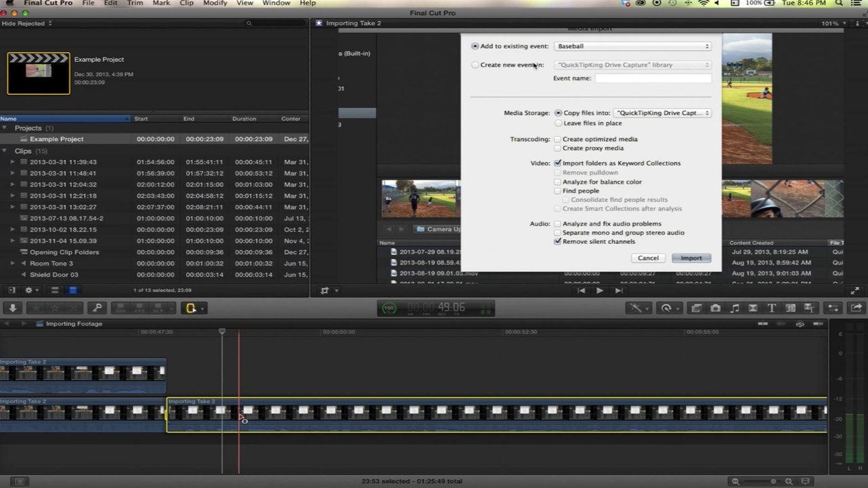This screenshot has height=488, width=868.
Task: Adjust the timeline zoom slider
Action: click(x=772, y=481)
